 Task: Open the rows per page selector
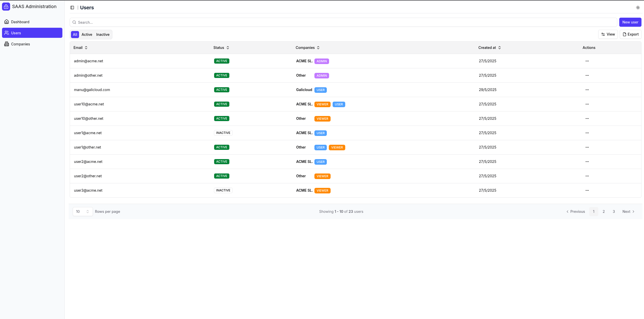tap(83, 212)
